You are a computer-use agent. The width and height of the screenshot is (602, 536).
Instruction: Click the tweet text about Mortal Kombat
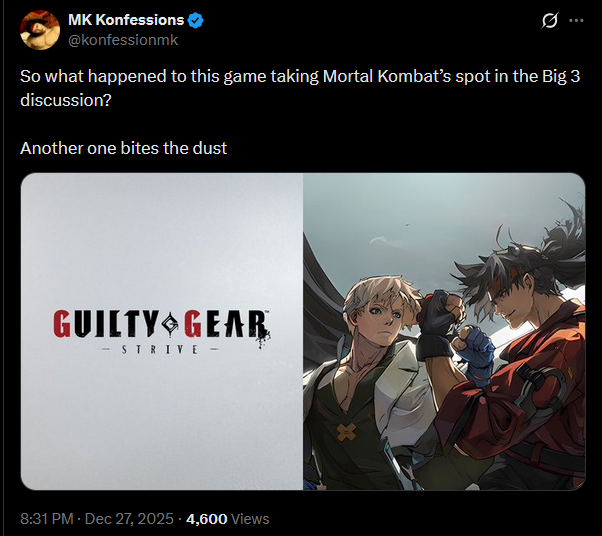click(300, 88)
